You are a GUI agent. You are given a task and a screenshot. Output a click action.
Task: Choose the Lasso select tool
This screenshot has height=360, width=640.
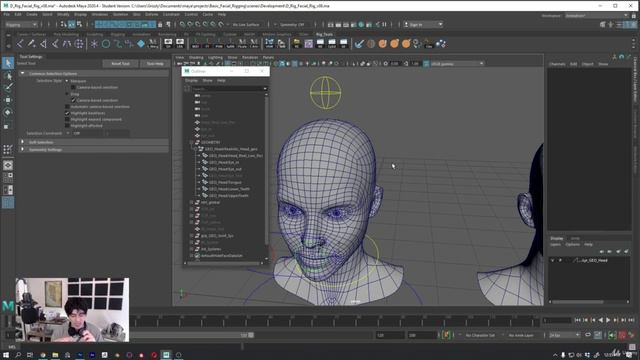(x=8, y=76)
